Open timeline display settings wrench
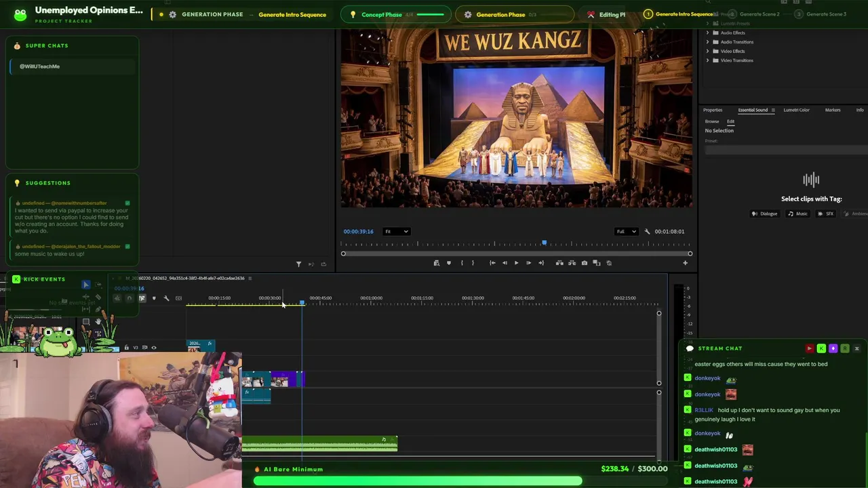Screen dimensions: 868x488 166,298
